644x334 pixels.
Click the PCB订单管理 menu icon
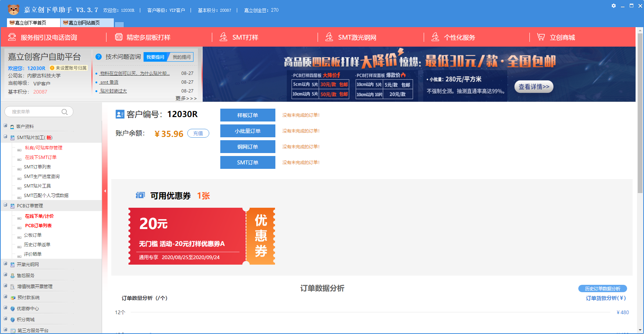tap(12, 206)
